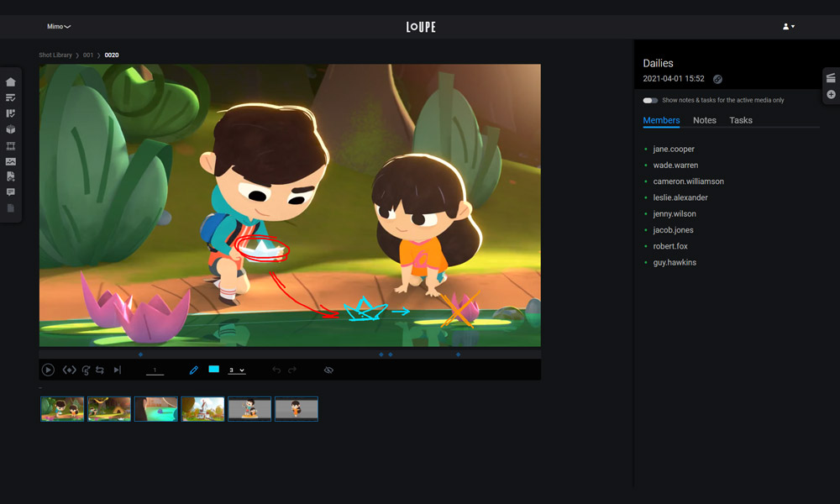Select the windmill house thumbnail
Image resolution: width=840 pixels, height=504 pixels.
202,409
